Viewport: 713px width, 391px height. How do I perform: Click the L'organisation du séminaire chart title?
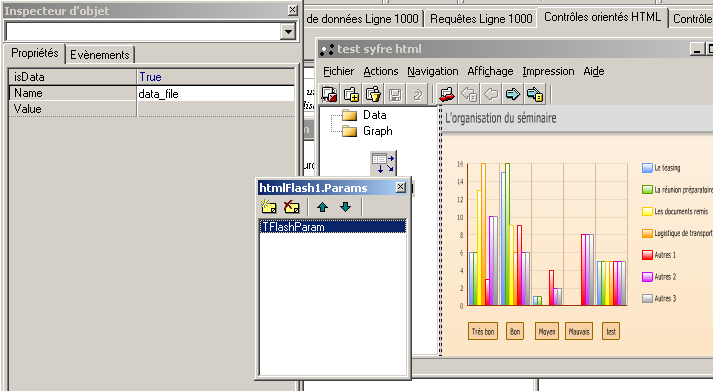[x=501, y=118]
